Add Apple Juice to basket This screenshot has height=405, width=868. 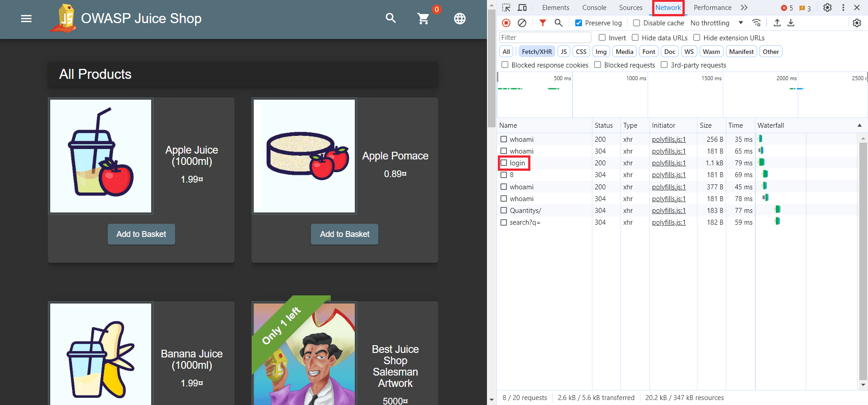pos(141,234)
